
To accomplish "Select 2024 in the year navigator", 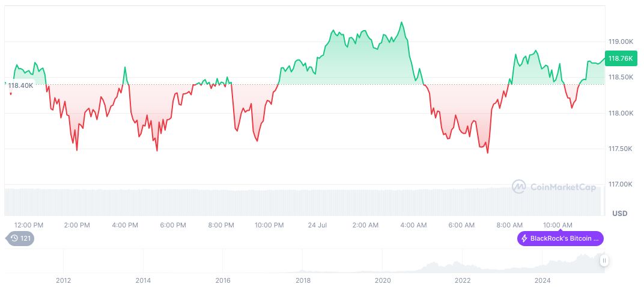I will pyautogui.click(x=542, y=280).
